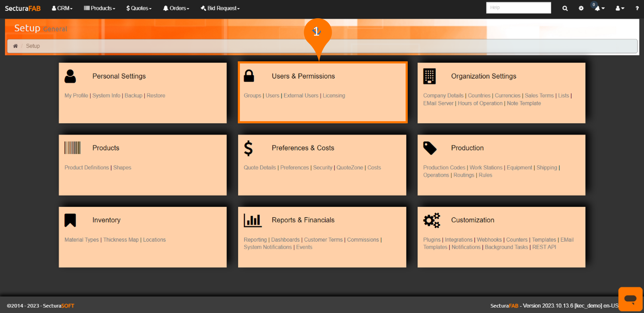The height and width of the screenshot is (313, 644).
Task: Open the Work Stations link
Action: [x=486, y=167]
